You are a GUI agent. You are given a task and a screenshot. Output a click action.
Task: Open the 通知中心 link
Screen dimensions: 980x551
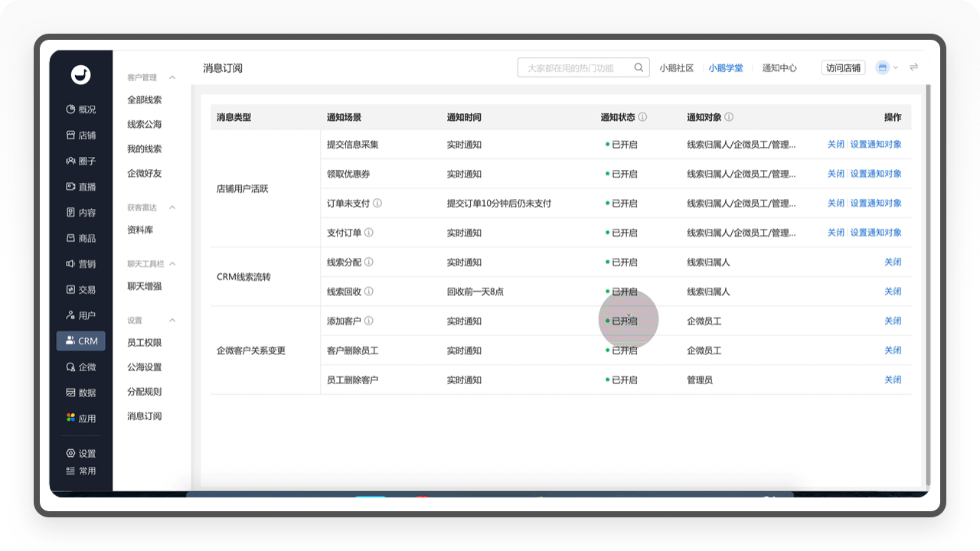[x=779, y=68]
